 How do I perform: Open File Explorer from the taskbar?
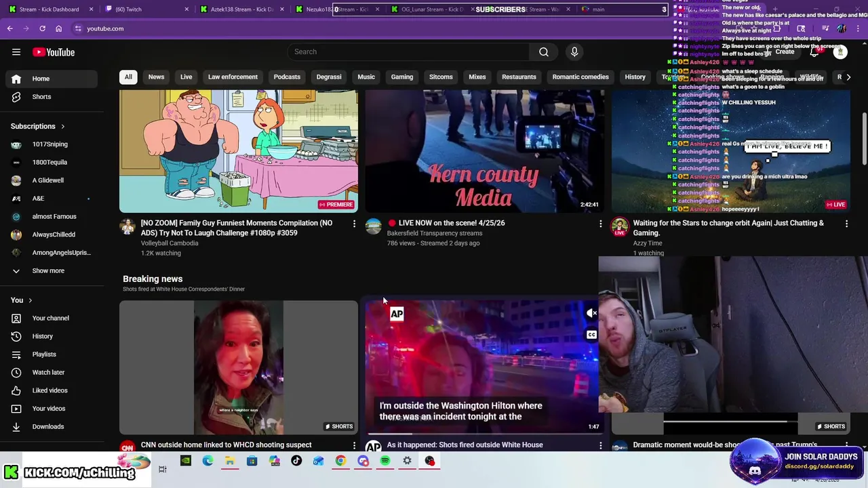pyautogui.click(x=230, y=461)
